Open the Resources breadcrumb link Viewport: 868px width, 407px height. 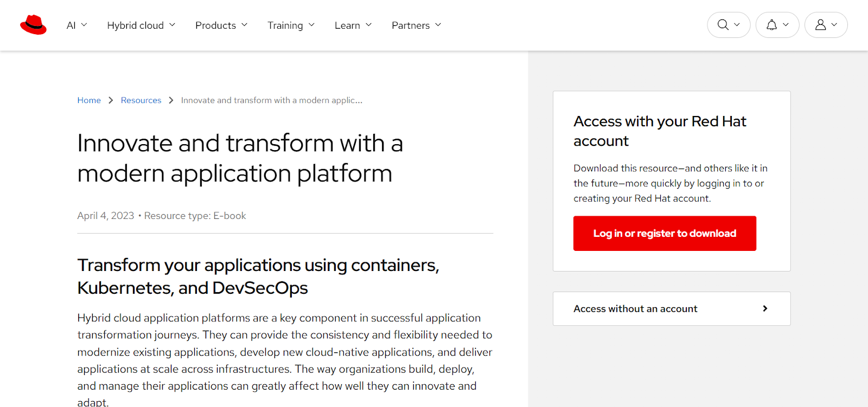141,100
